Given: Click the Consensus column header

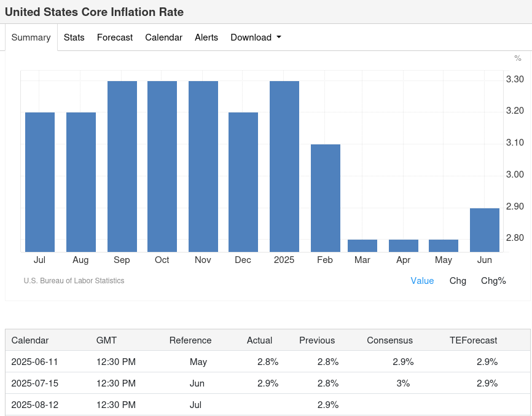Looking at the screenshot, I should tap(389, 340).
